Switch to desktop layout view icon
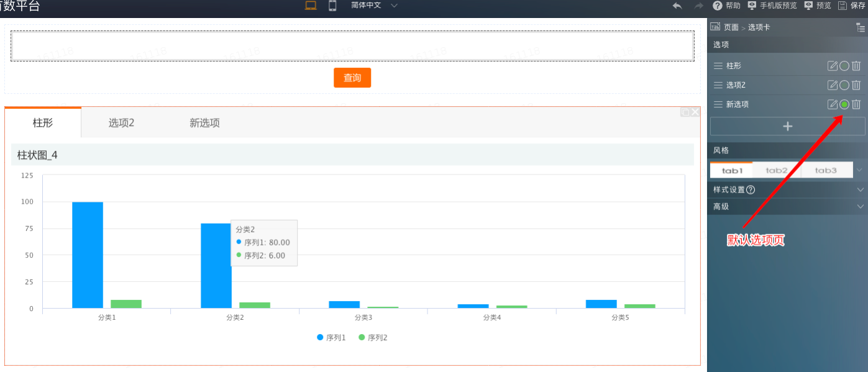Viewport: 868px width, 372px height. [311, 6]
